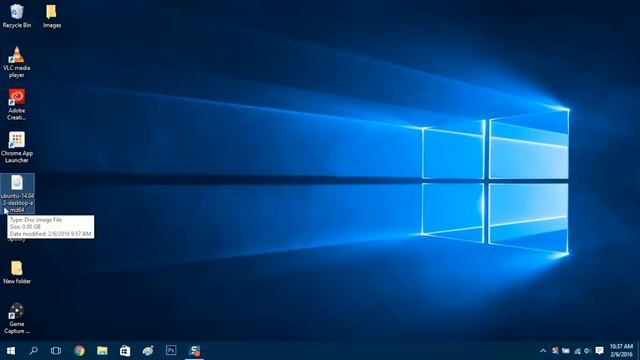The width and height of the screenshot is (640, 360).
Task: Check battery status in the system tray
Action: tap(566, 351)
